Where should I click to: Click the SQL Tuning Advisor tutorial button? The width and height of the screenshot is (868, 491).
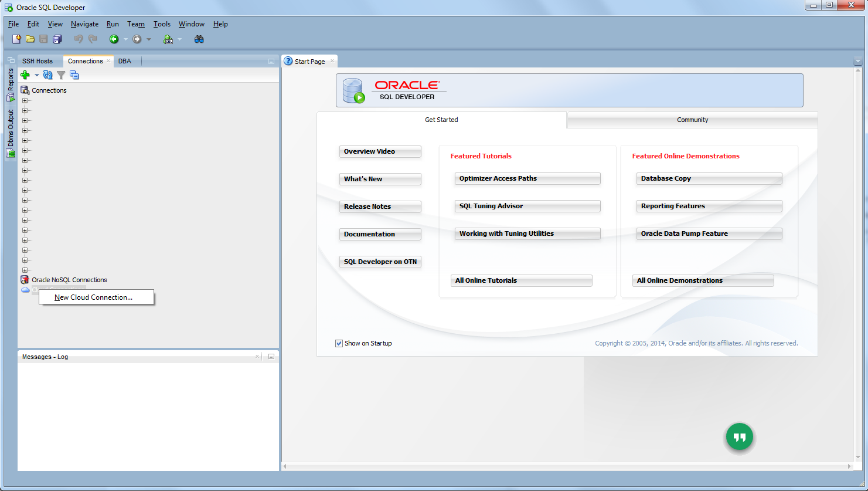(527, 206)
